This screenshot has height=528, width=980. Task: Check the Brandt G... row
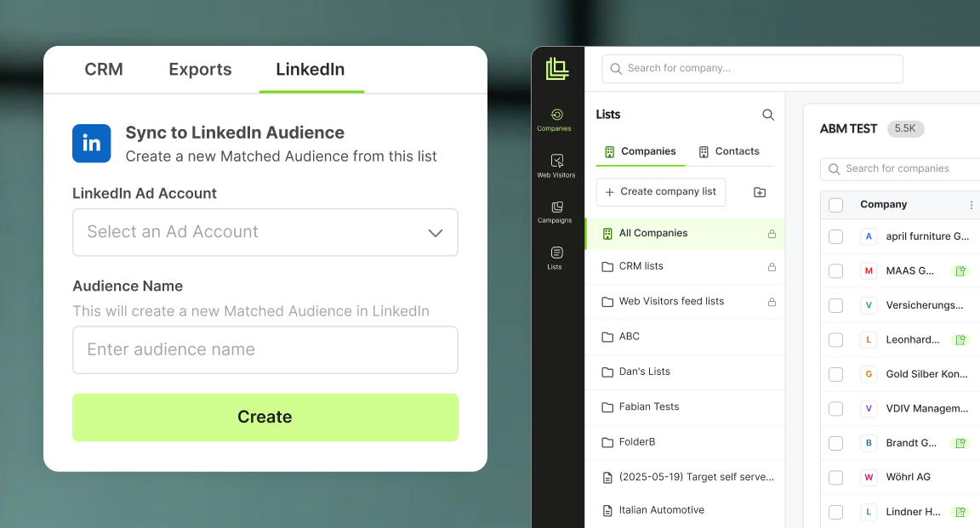point(835,443)
